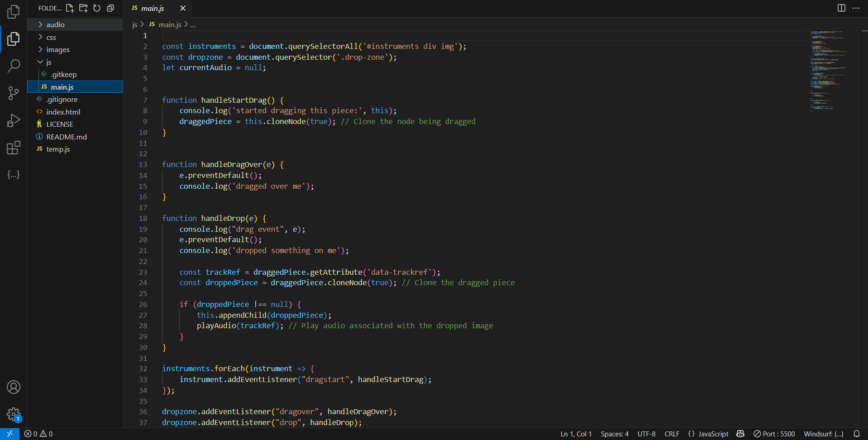Viewport: 868px width, 440px height.
Task: Click 'handleDrop' in the function declaration
Action: [223, 218]
